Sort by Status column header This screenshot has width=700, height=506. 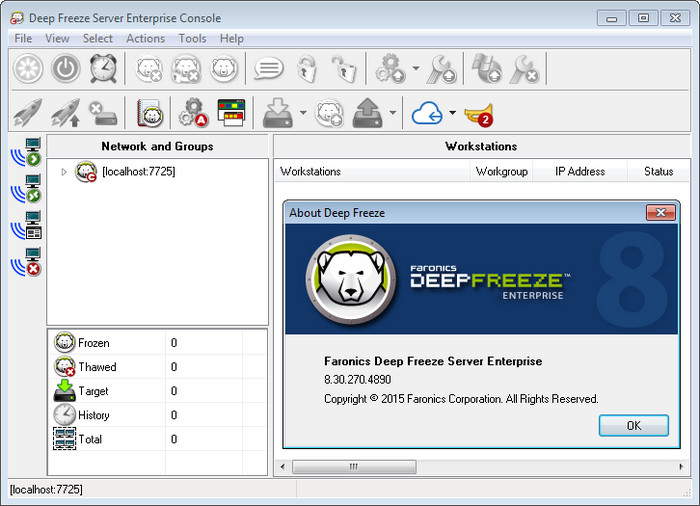pos(658,171)
